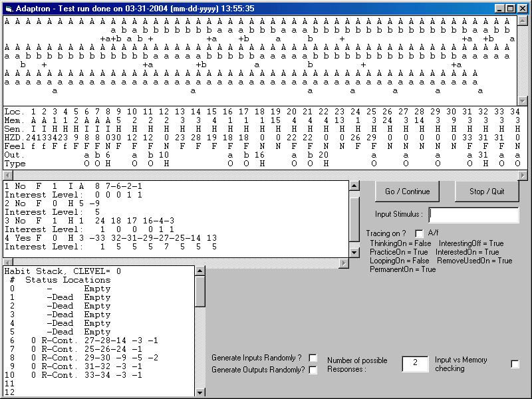Click the 'A/f' label next to Tracing
Viewport: 532px width, 399px height.
[434, 233]
